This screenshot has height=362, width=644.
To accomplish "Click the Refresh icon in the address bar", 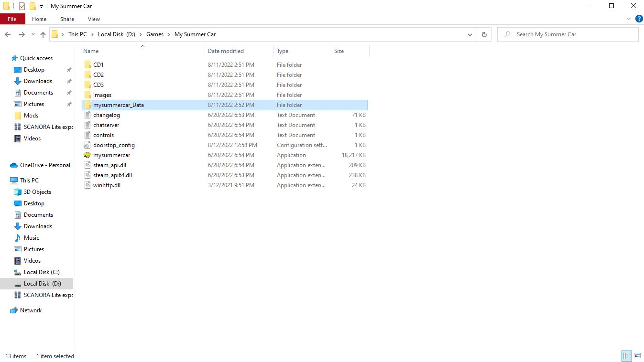I will pos(484,34).
